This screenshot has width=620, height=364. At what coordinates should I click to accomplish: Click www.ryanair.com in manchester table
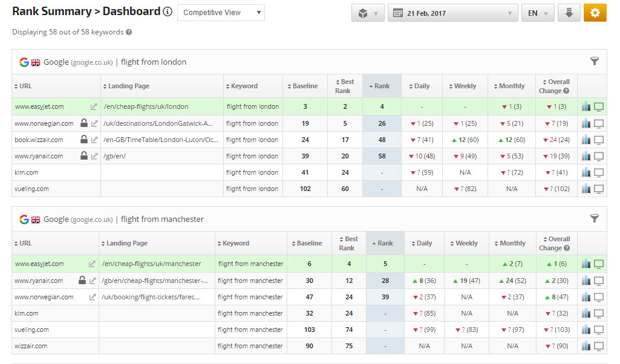(x=39, y=281)
